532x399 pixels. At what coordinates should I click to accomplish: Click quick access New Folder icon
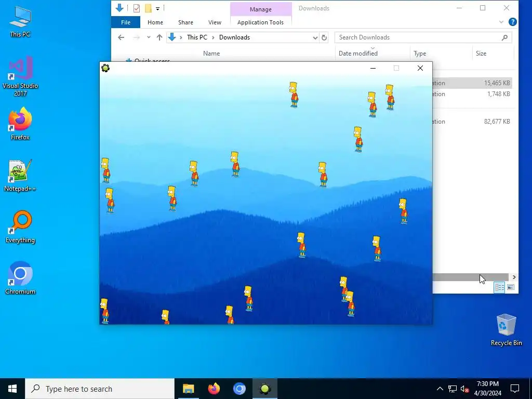(x=148, y=8)
